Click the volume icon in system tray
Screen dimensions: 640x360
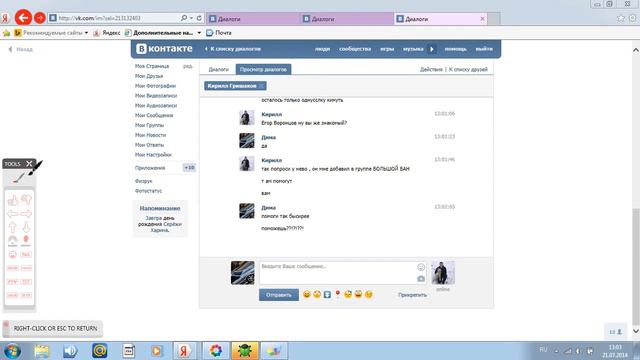[578, 351]
